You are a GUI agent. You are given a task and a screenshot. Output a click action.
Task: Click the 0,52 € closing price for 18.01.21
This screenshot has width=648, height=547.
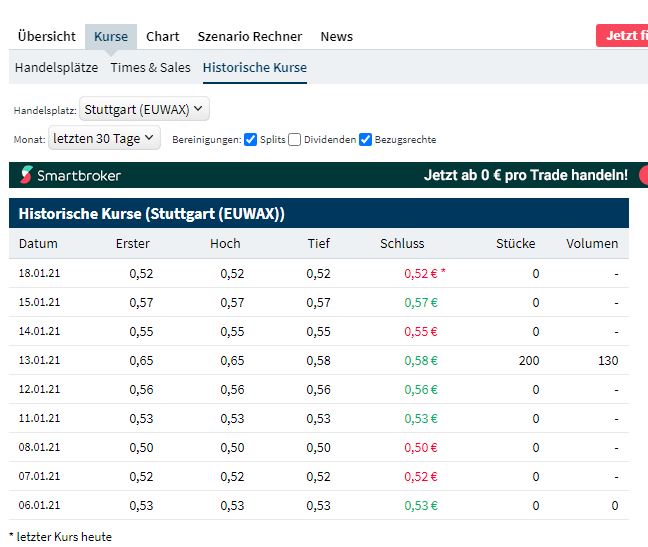coord(420,273)
